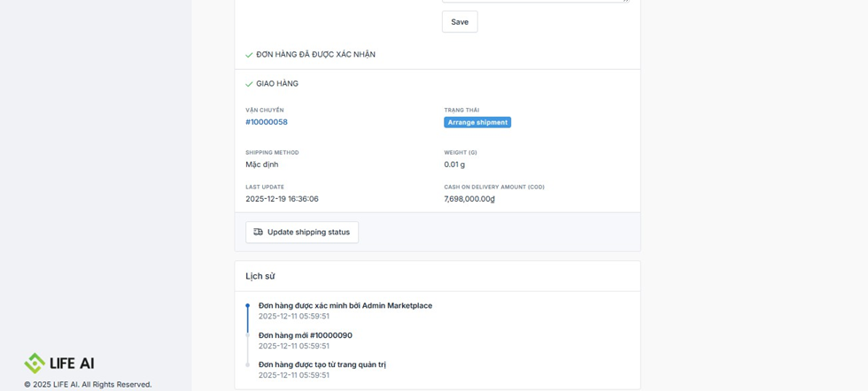This screenshot has width=868, height=391.
Task: Click the GIAO HÀNG section heading
Action: [x=277, y=84]
